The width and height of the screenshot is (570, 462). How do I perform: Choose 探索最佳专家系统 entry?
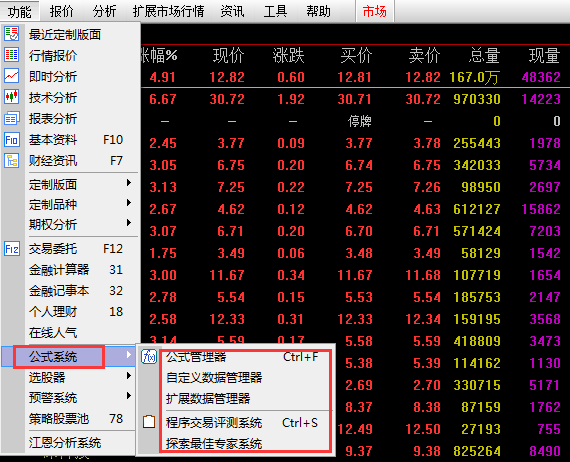coord(214,444)
